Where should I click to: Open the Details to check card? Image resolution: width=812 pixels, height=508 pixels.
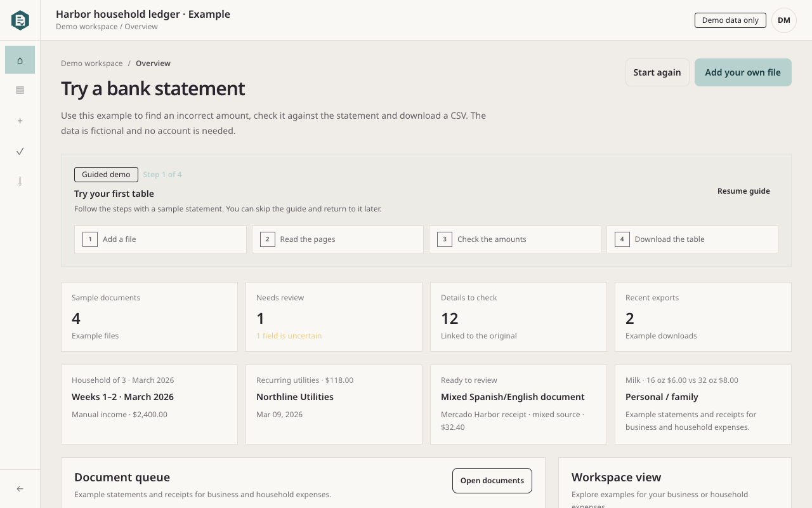pos(518,317)
